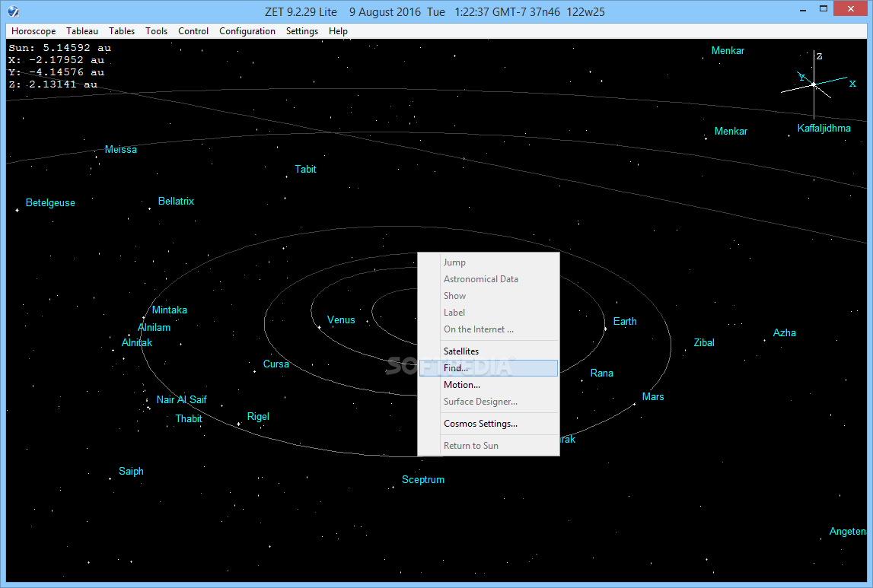Click the Saiph star label
The height and width of the screenshot is (588, 873).
131,471
